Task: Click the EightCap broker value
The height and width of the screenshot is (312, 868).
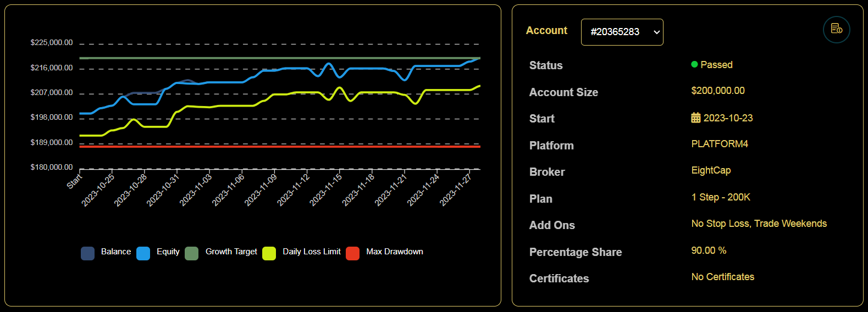Action: coord(711,170)
